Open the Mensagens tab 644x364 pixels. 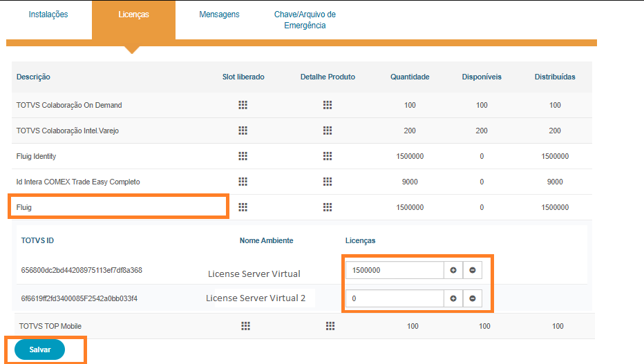pos(219,15)
